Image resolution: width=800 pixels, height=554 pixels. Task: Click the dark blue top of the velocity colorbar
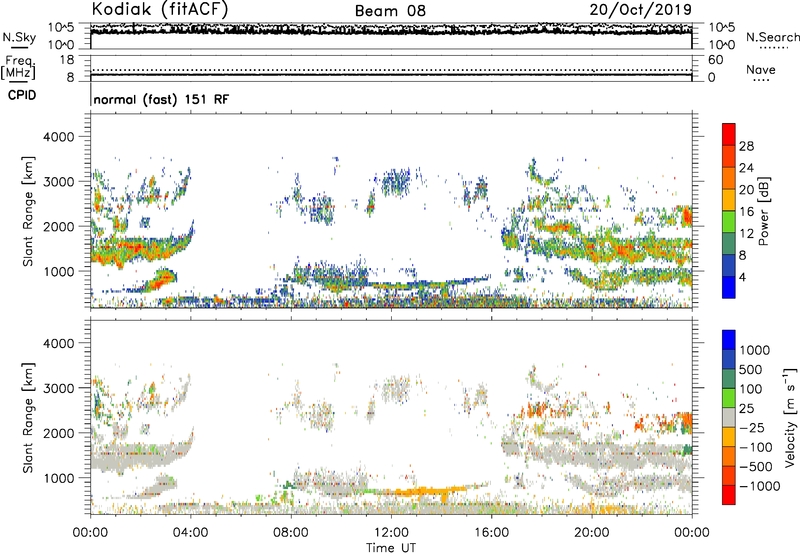[729, 340]
